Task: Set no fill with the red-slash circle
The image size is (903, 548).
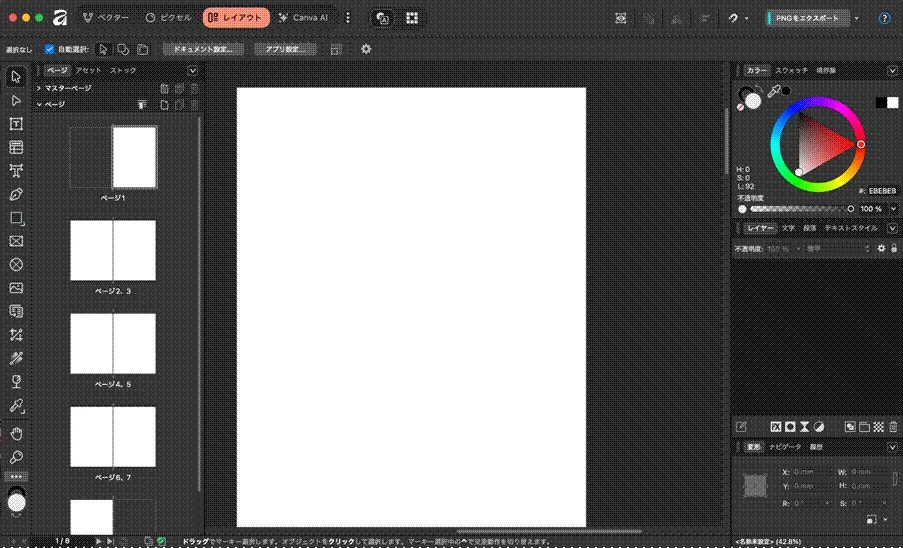Action: pos(740,107)
